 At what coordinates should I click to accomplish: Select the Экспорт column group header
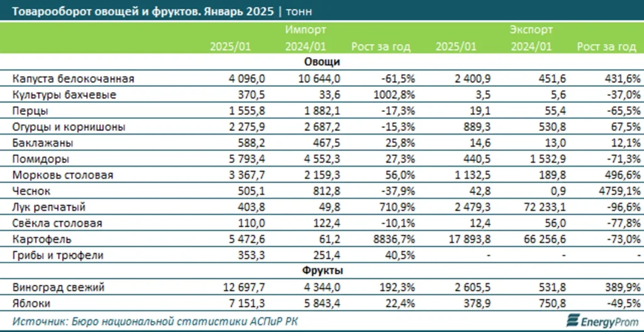click(531, 30)
